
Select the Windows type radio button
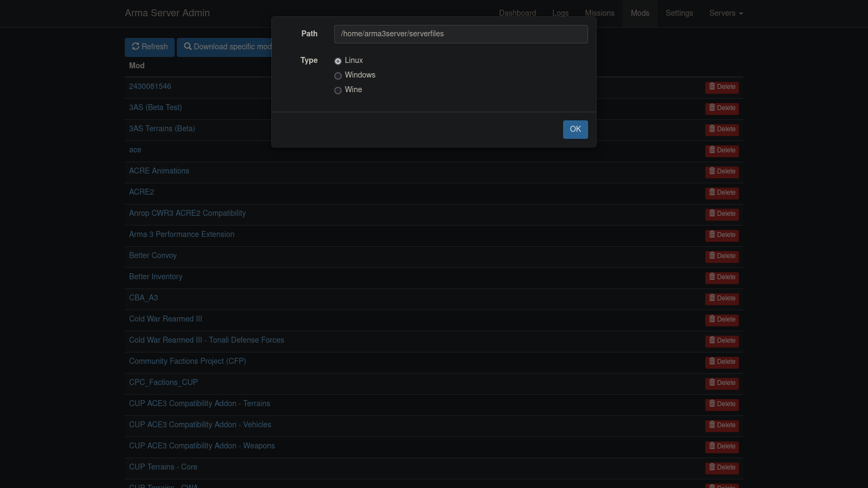tap(338, 76)
